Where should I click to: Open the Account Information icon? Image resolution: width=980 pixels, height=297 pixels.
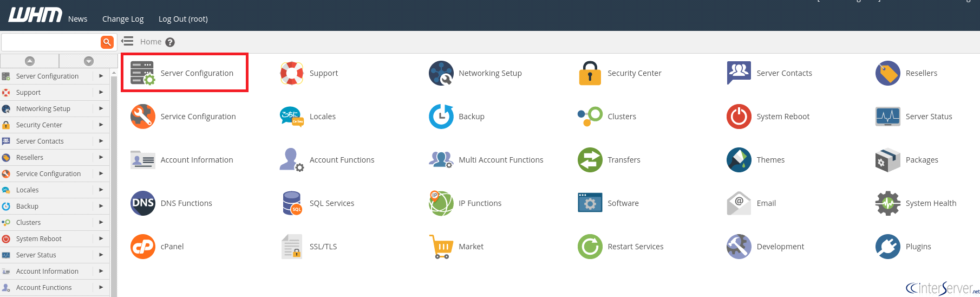143,160
